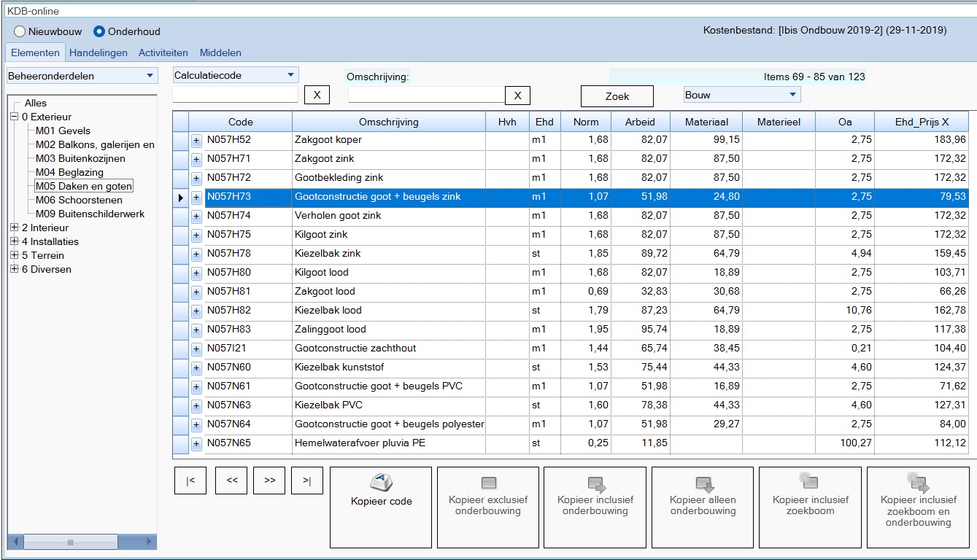Expand row N057N60 plus icon

tap(196, 367)
